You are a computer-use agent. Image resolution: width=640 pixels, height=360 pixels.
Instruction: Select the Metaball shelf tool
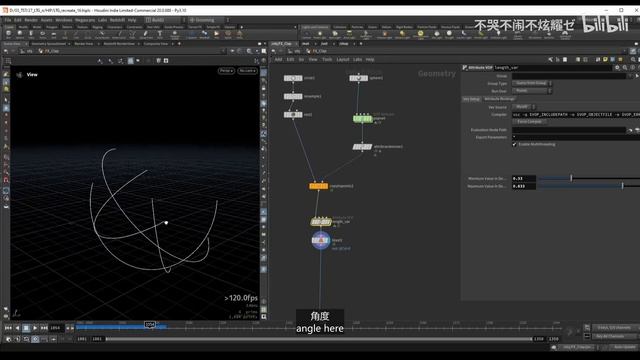tap(204, 34)
